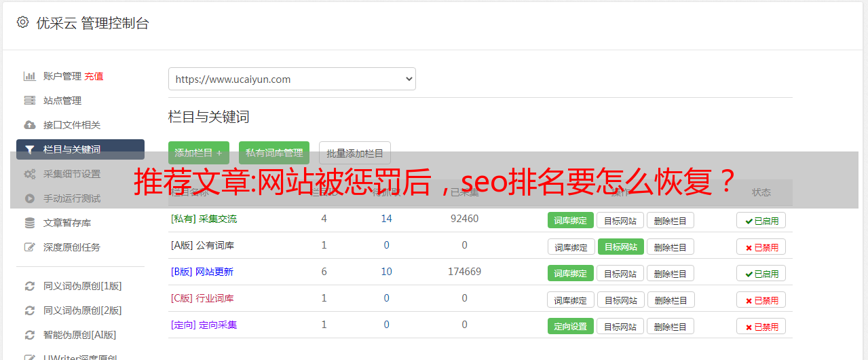868x360 pixels.
Task: Click the 站点管理 server icon
Action: [30, 101]
